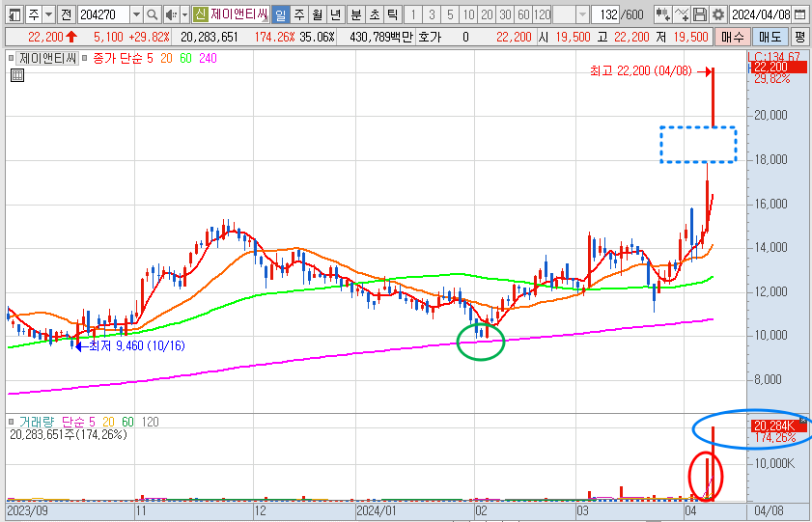Viewport: 812px width, 522px height.
Task: Click the speaker sound alert icon
Action: point(171,14)
